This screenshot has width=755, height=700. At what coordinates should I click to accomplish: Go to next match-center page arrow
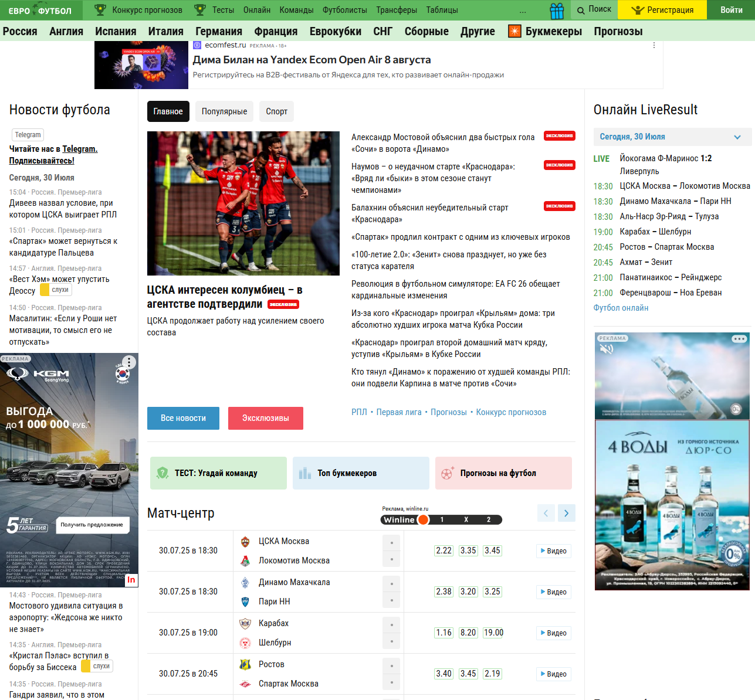(567, 513)
